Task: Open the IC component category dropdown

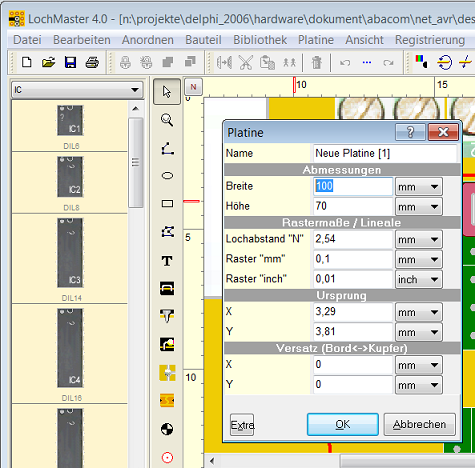Action: pos(78,90)
